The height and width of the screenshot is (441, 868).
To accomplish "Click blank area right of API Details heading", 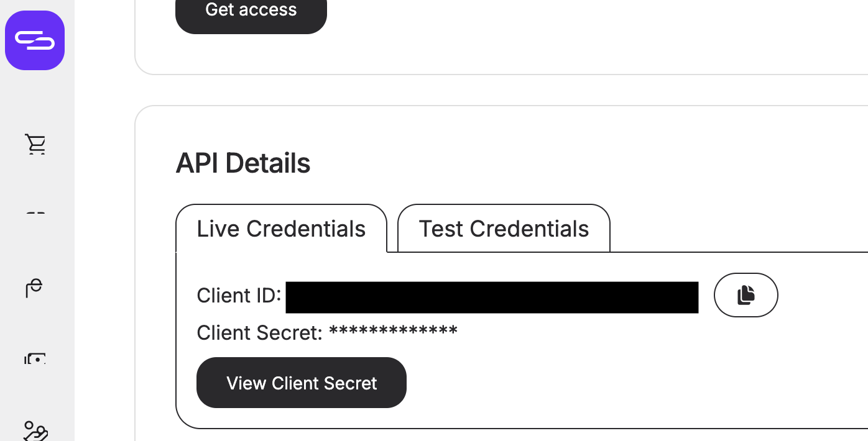I will (560, 163).
